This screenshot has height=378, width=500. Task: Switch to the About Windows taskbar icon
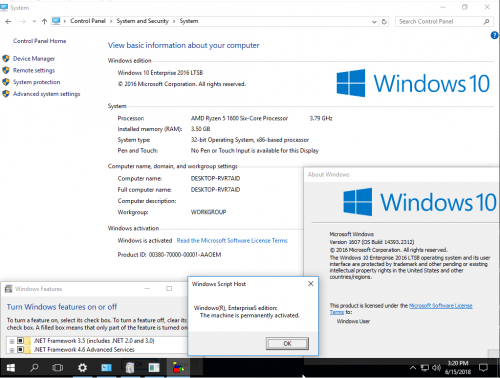tap(154, 368)
